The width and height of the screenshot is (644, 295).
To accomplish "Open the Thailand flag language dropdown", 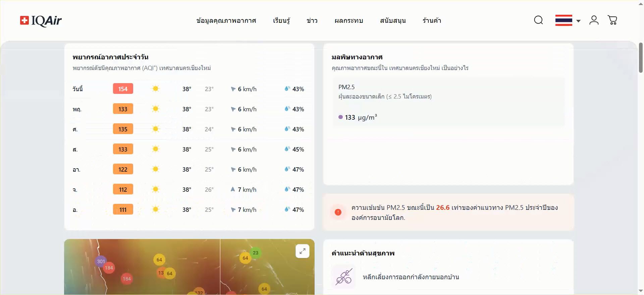I will coord(563,20).
